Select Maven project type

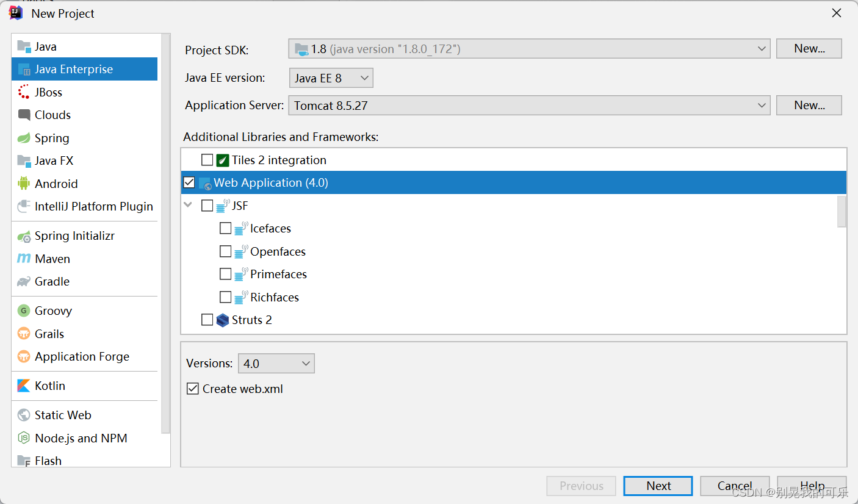pos(84,259)
